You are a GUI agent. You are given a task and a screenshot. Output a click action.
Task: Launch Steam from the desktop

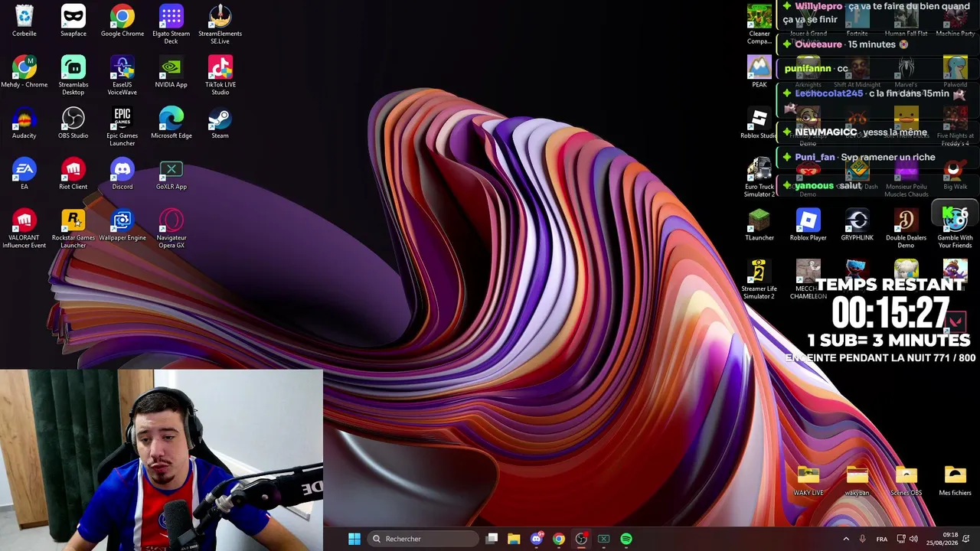pos(220,123)
